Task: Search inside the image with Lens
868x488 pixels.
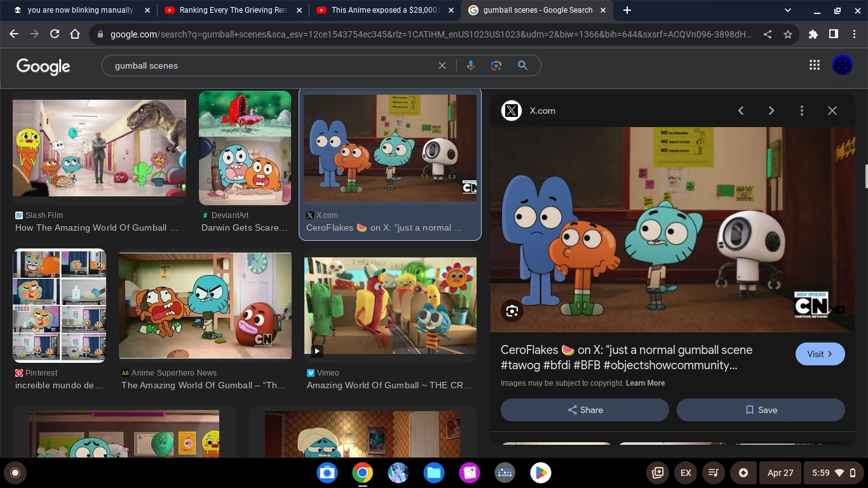Action: pos(512,311)
